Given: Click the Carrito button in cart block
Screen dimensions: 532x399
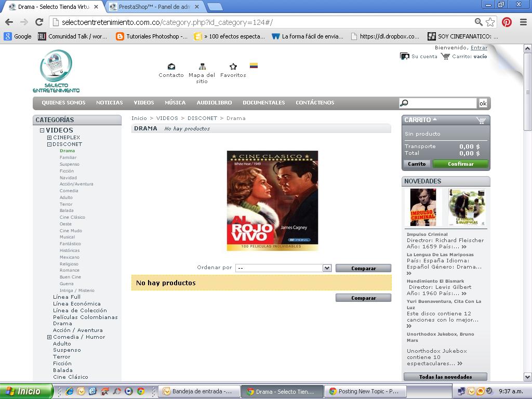Looking at the screenshot, I should 417,164.
